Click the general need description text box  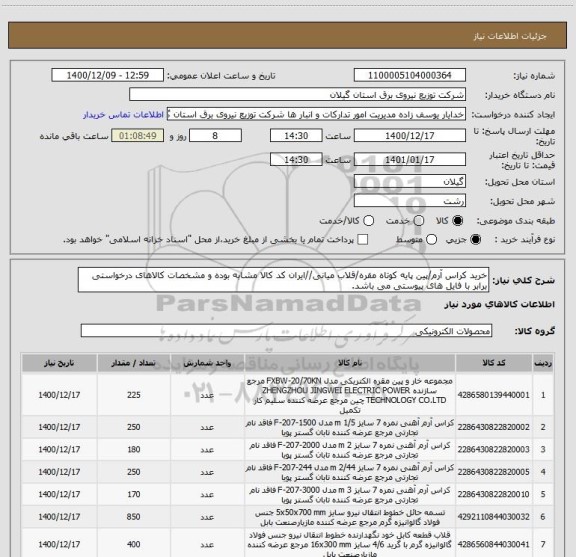[x=283, y=280]
